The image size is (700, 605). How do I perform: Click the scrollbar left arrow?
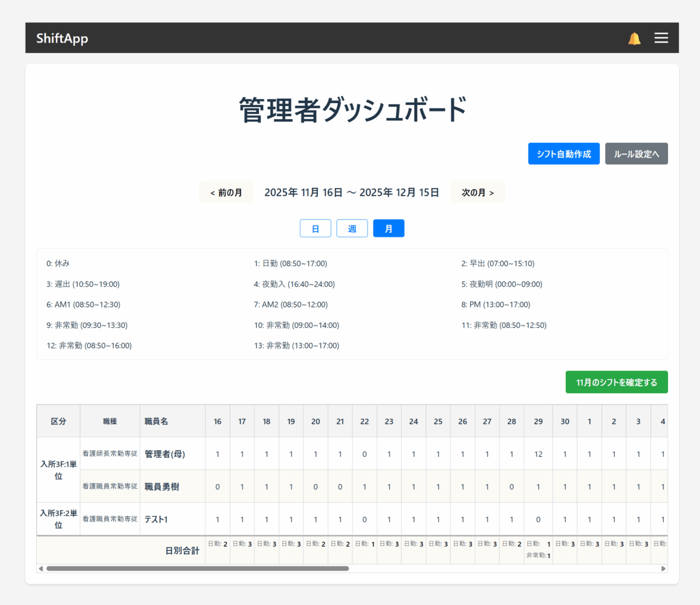[x=40, y=568]
